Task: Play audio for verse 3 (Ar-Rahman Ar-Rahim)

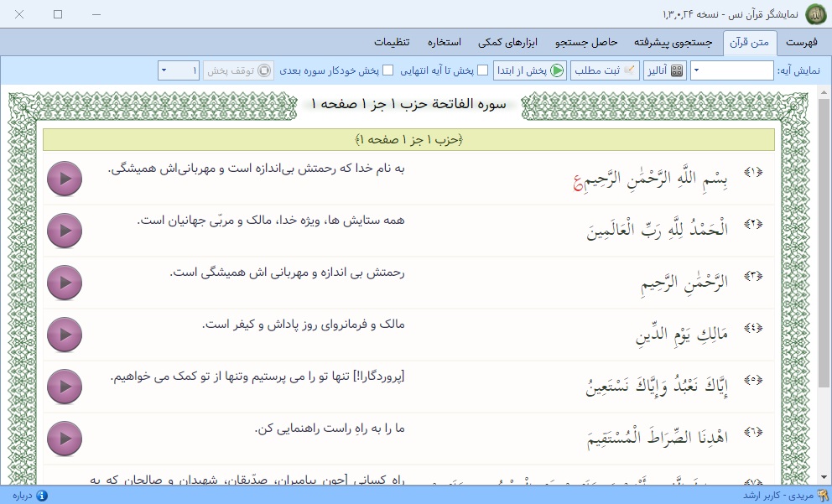Action: [65, 283]
